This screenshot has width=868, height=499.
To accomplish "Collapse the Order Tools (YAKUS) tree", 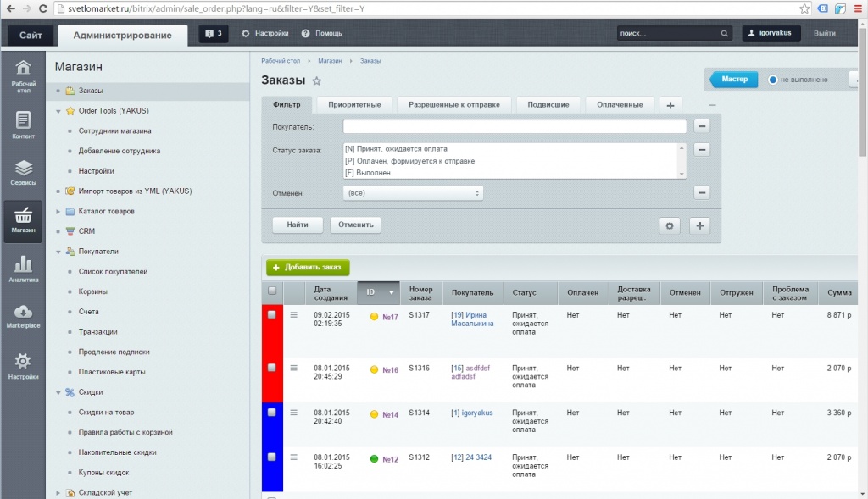I will point(58,111).
